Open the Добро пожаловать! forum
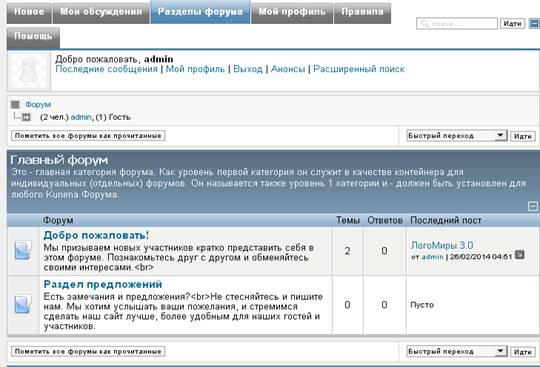The image size is (540, 367). click(x=96, y=235)
